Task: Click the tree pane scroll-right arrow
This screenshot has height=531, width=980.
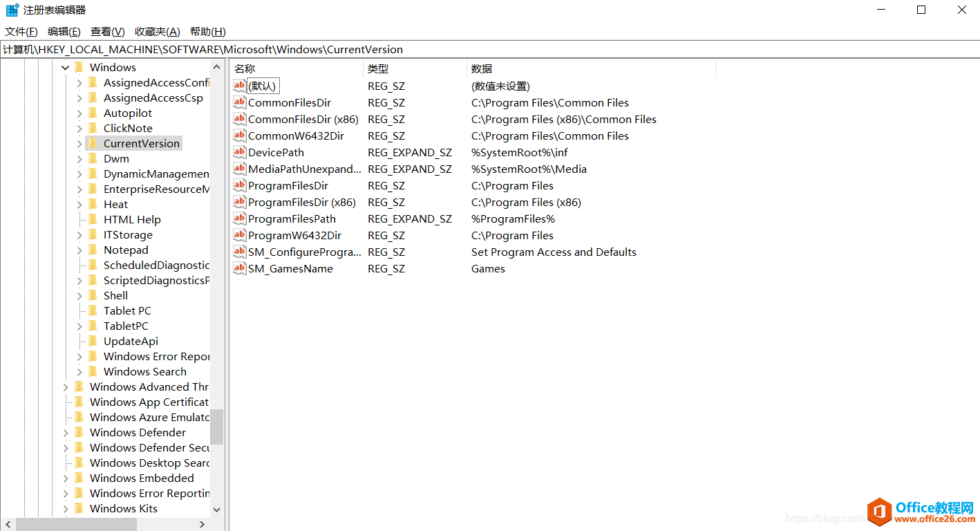Action: 202,525
